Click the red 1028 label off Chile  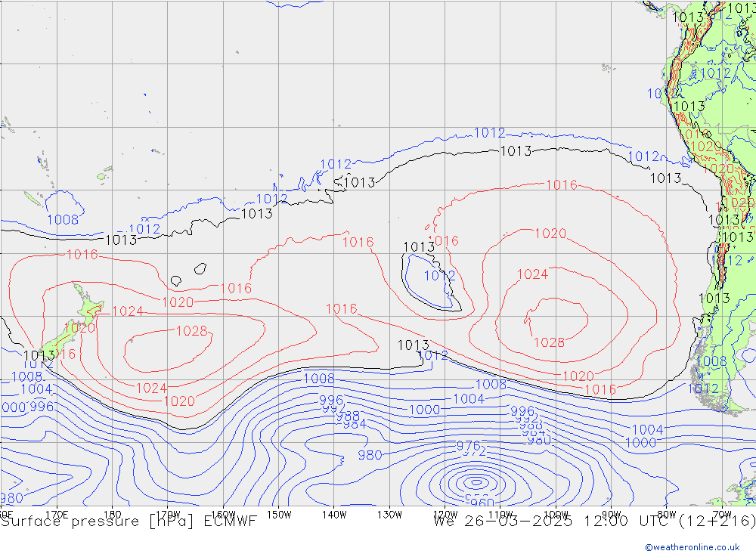click(549, 342)
